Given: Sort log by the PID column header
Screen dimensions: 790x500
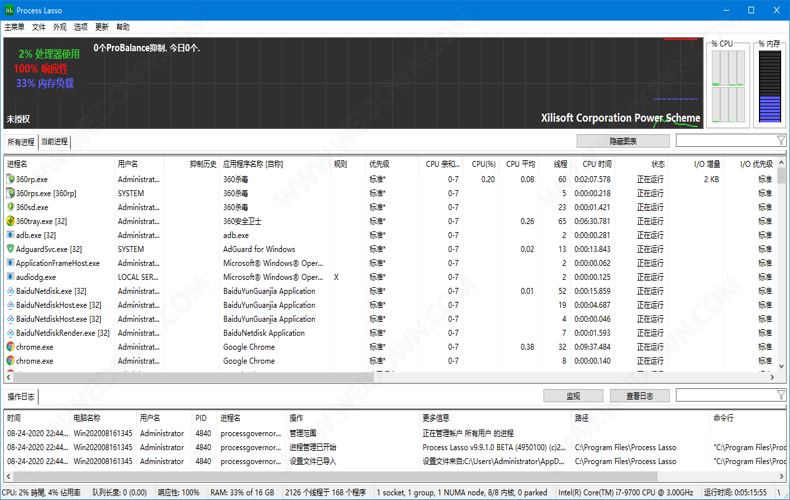Looking at the screenshot, I should [x=204, y=418].
